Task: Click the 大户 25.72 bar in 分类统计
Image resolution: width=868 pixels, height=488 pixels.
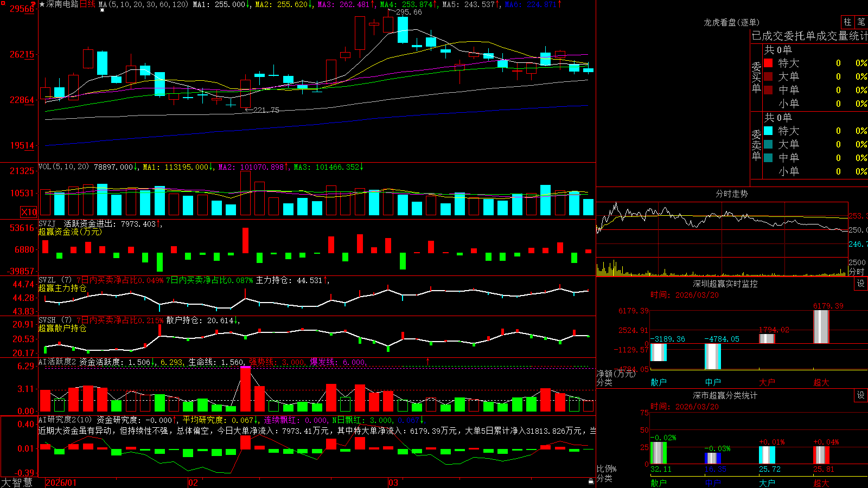Action: point(767,455)
